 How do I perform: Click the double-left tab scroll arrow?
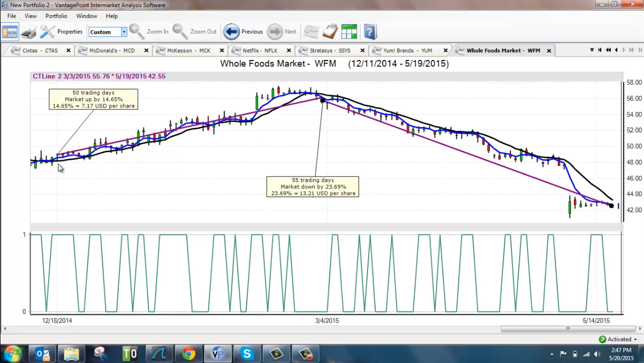[608, 50]
